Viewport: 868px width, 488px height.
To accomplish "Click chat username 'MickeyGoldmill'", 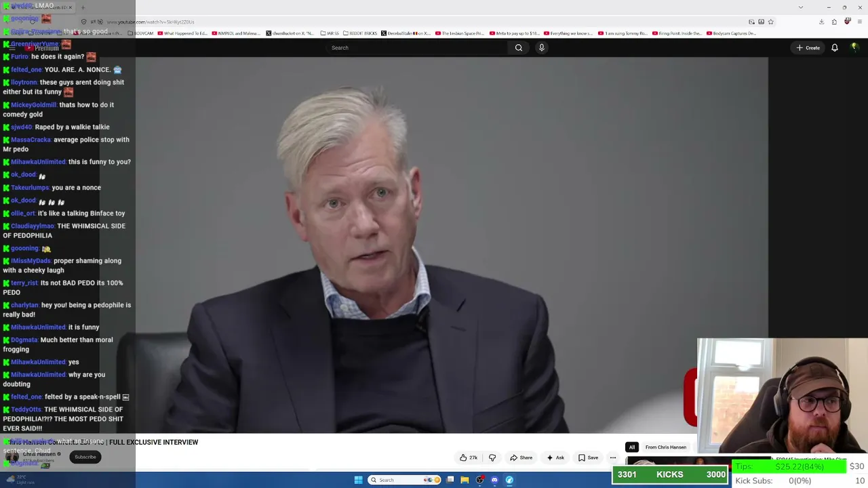I will click(x=34, y=105).
